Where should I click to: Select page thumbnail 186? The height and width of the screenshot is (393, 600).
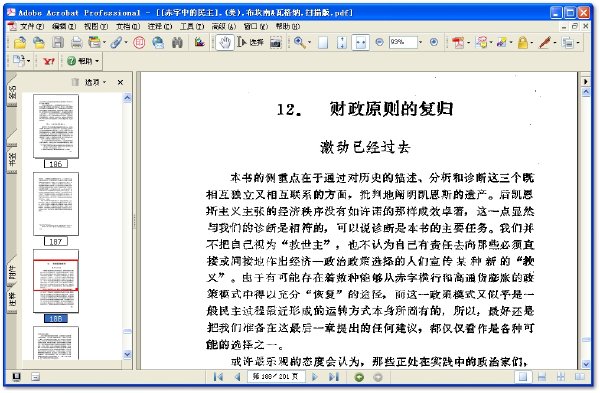tap(56, 126)
